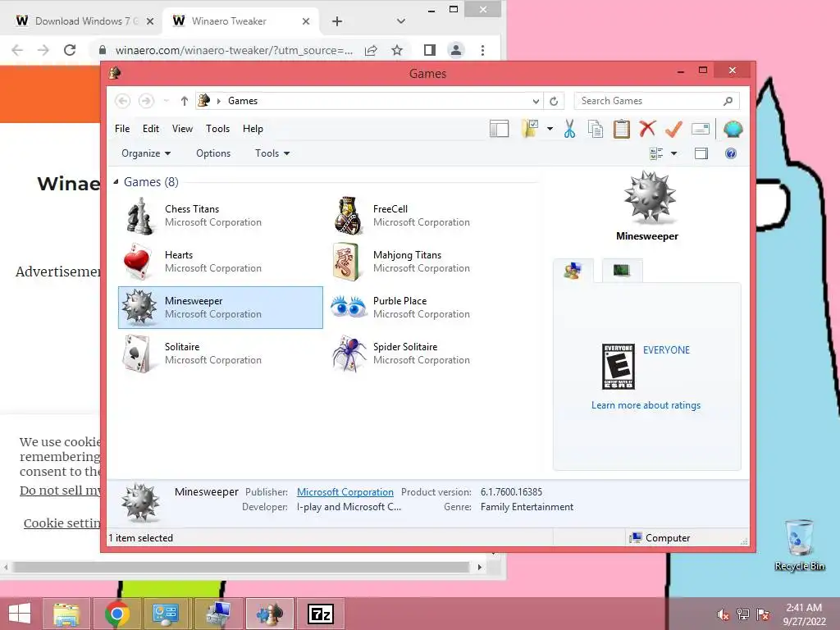
Task: Click the blue shell globe toolbar icon
Action: coord(733,129)
